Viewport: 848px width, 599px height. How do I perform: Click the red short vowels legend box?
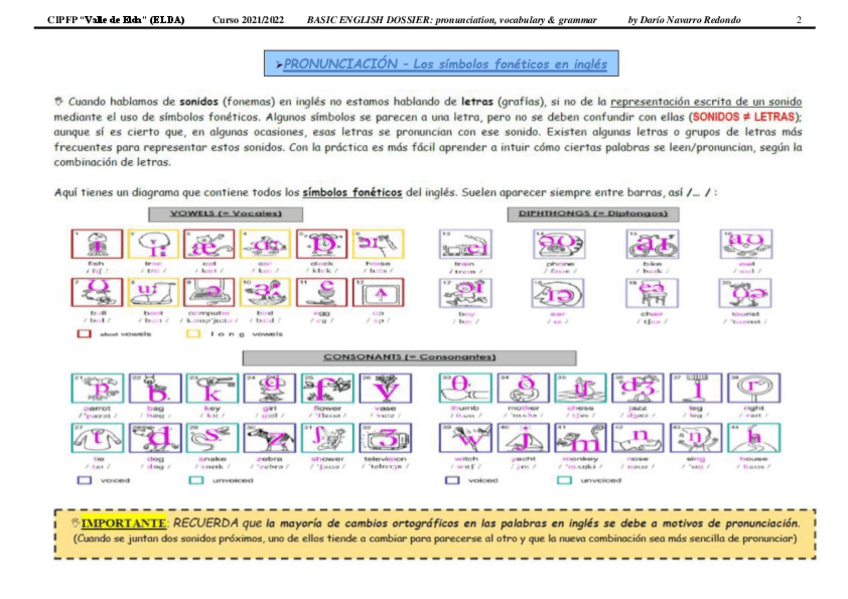point(84,334)
